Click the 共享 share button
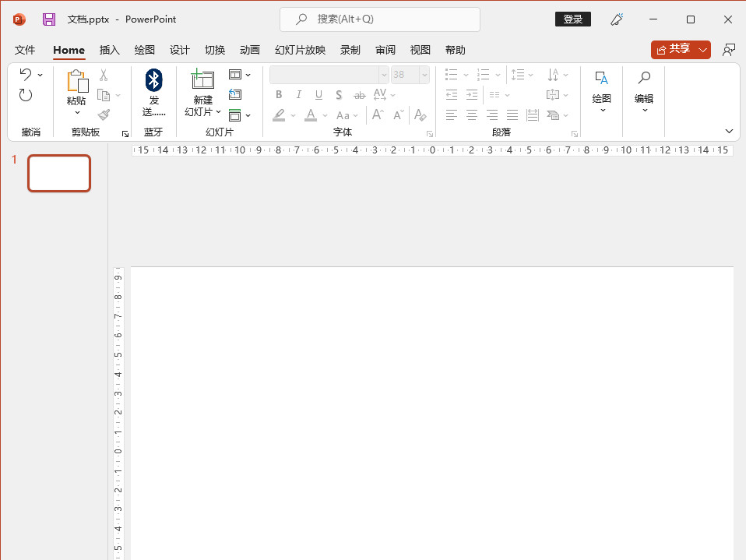Viewport: 746px width, 560px height. pyautogui.click(x=674, y=50)
